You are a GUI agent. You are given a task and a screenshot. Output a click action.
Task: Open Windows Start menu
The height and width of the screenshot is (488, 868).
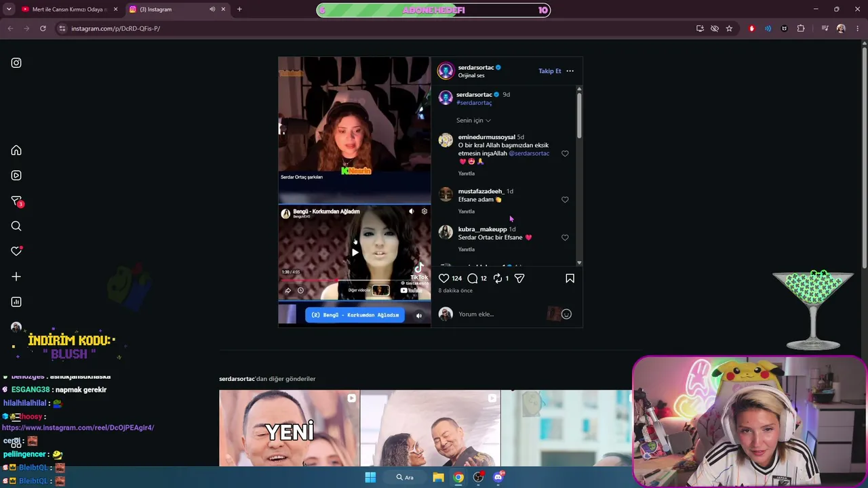pos(370,477)
